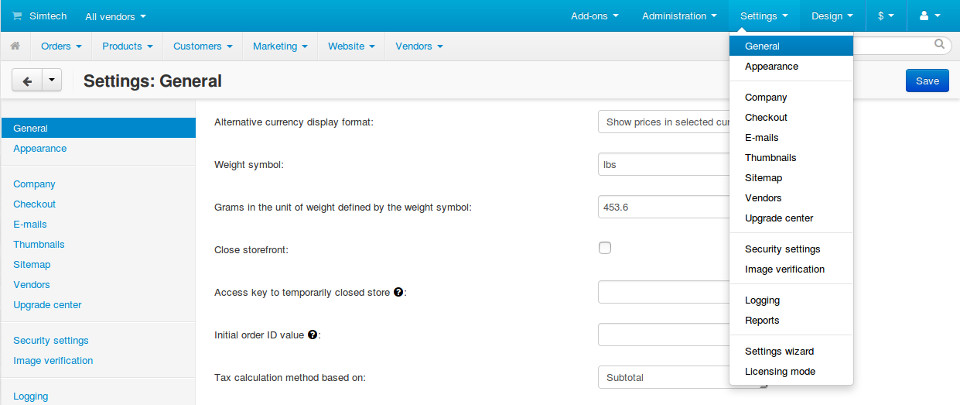
Task: Select Appearance from Settings menu
Action: pyautogui.click(x=771, y=66)
